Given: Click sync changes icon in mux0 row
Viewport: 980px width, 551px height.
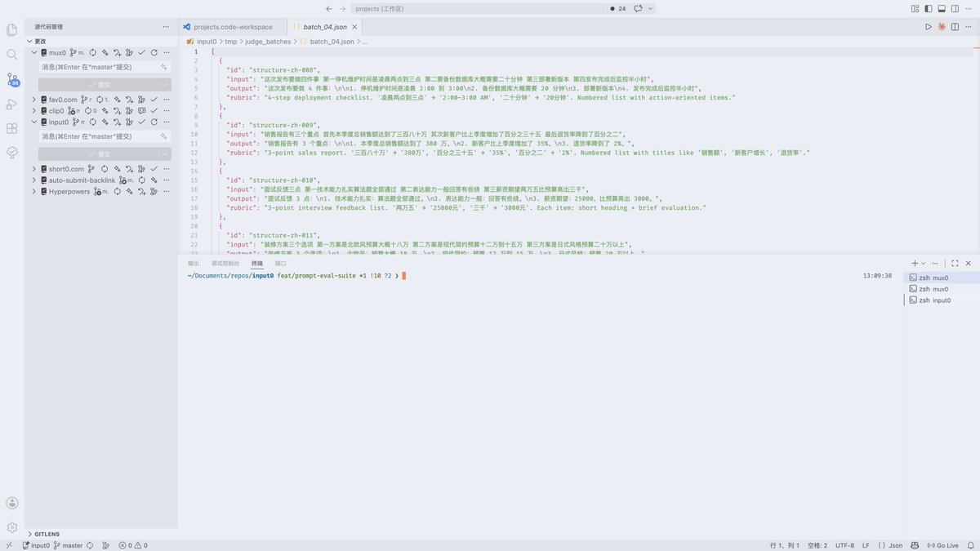Looking at the screenshot, I should tap(92, 53).
